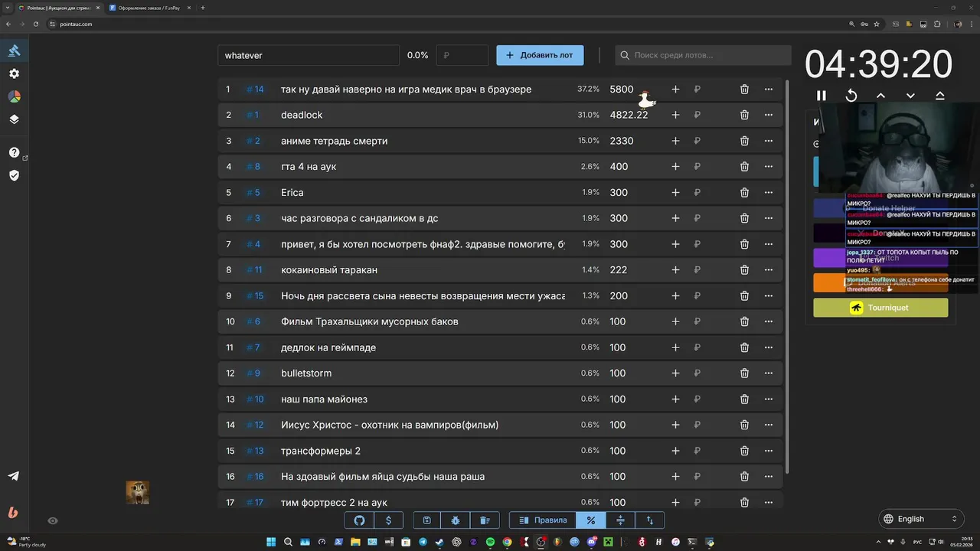
Task: Click the #14 id link in first row
Action: [x=255, y=89]
